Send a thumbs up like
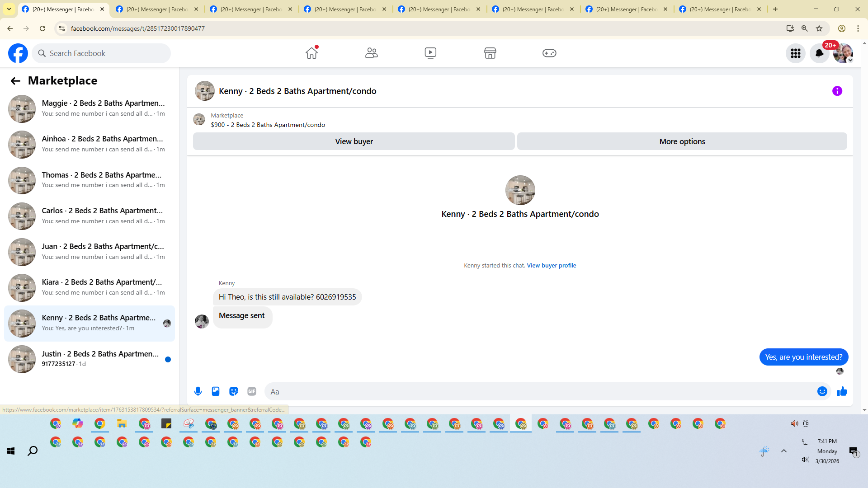868x488 pixels. 842,391
